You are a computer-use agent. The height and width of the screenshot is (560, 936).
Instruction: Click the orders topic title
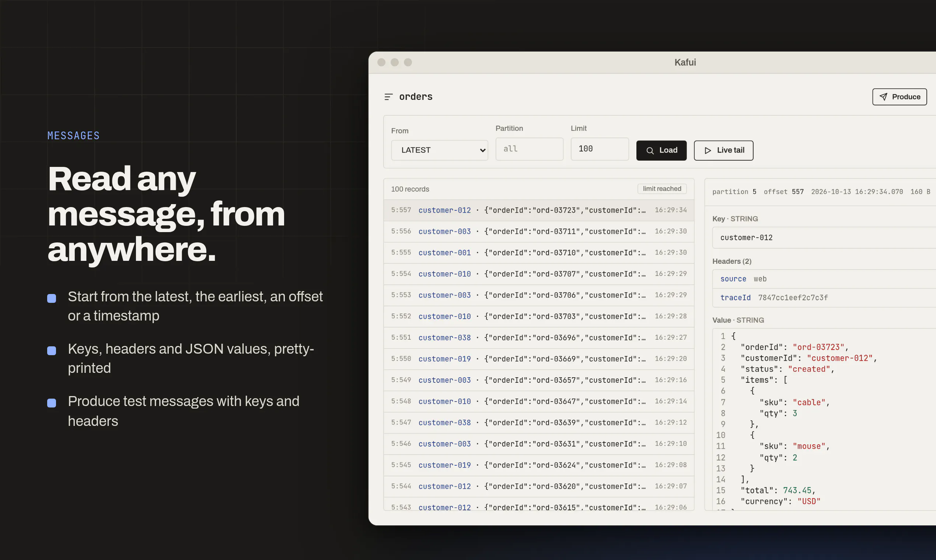[x=416, y=97]
